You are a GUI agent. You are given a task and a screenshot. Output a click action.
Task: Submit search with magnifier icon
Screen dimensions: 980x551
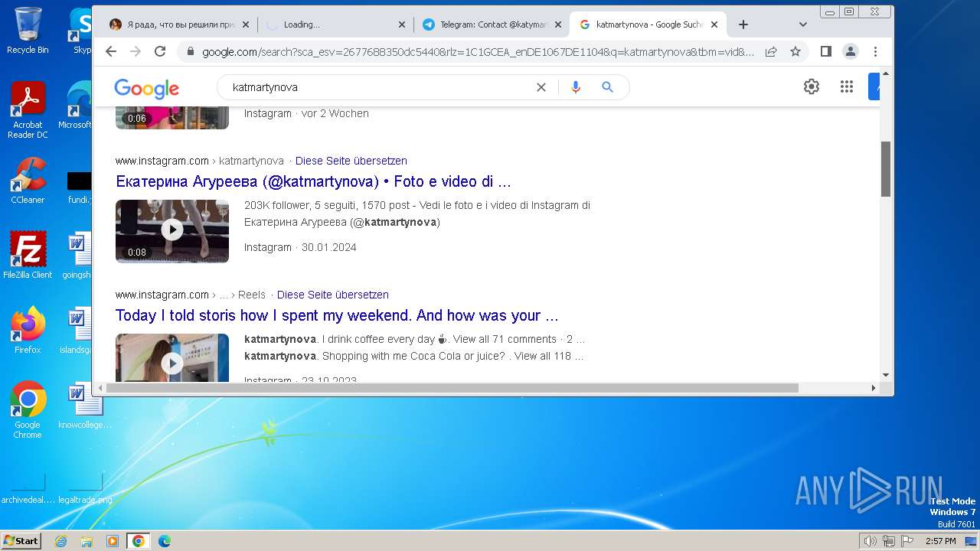click(x=608, y=87)
